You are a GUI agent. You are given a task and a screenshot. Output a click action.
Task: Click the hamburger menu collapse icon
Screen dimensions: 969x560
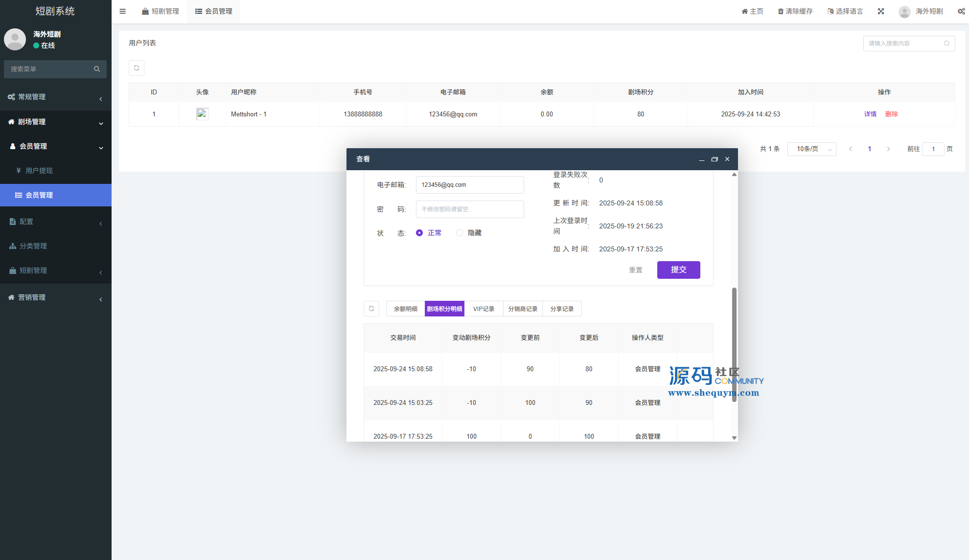point(123,11)
